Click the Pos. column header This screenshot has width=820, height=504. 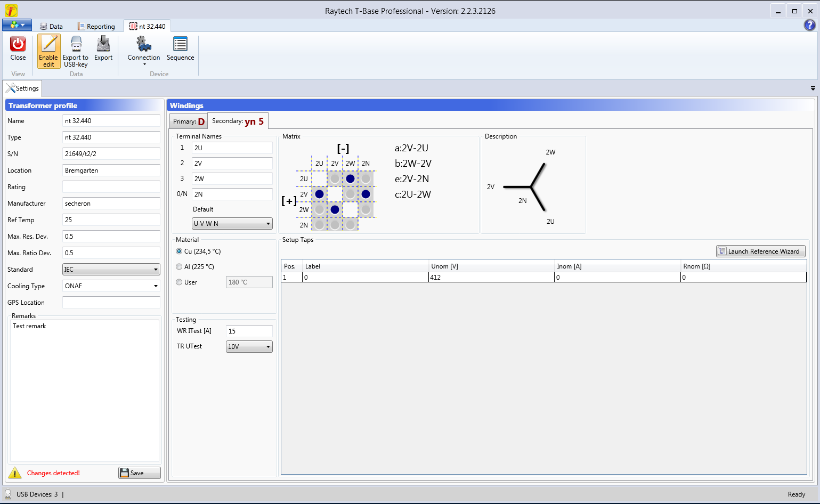point(292,266)
